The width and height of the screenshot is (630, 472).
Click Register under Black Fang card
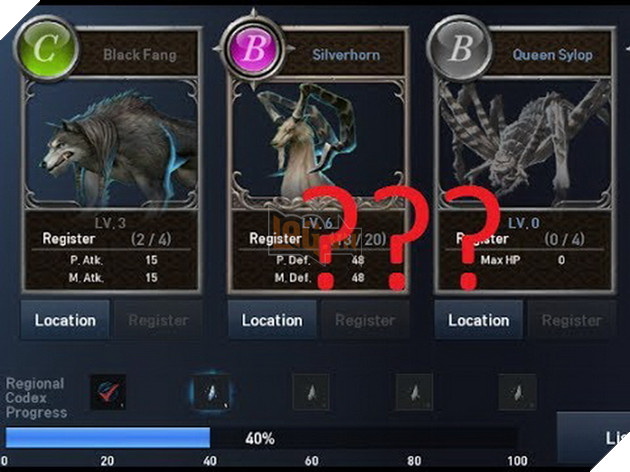click(x=158, y=320)
